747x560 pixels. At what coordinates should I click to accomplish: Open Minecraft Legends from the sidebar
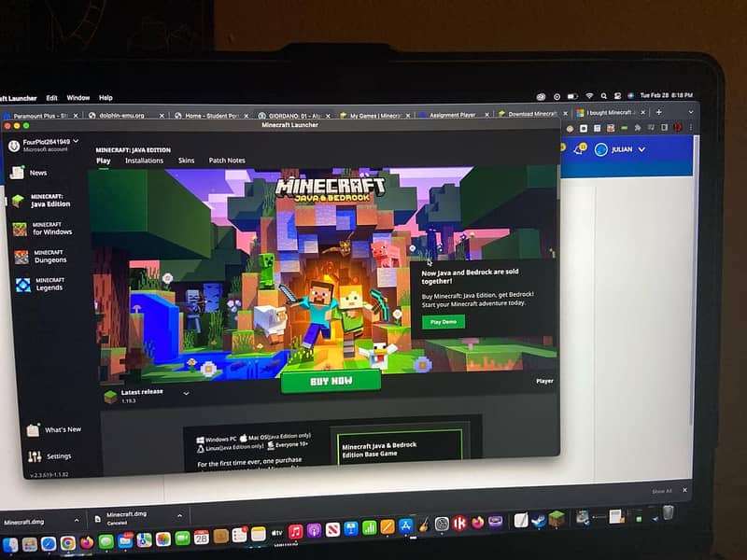tap(39, 285)
